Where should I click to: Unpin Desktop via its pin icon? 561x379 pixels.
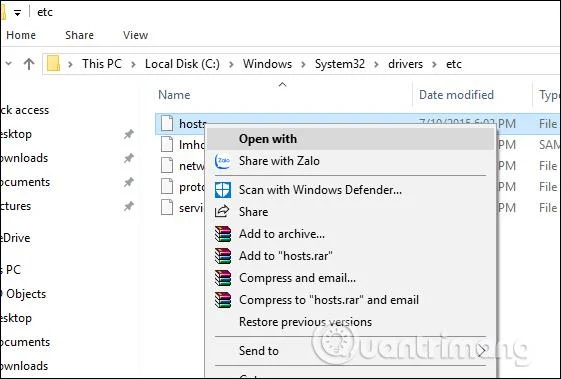(128, 134)
